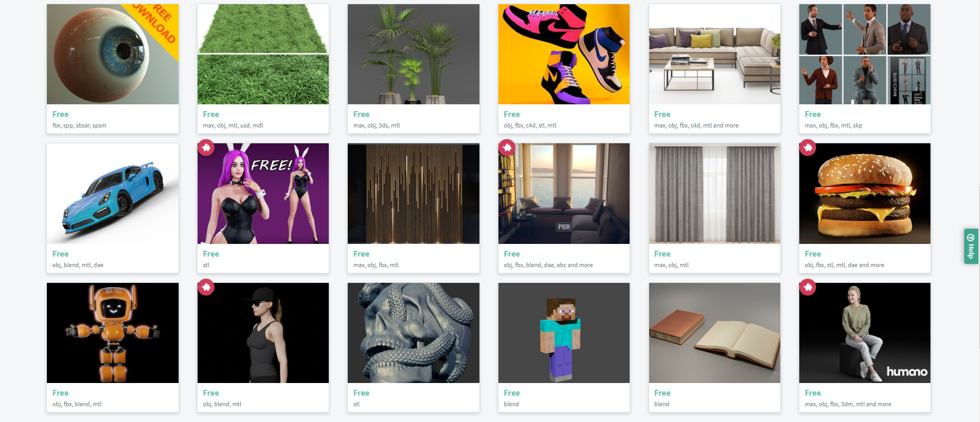Open the blue Porsche car thumbnail
The image size is (980, 422).
click(x=113, y=193)
